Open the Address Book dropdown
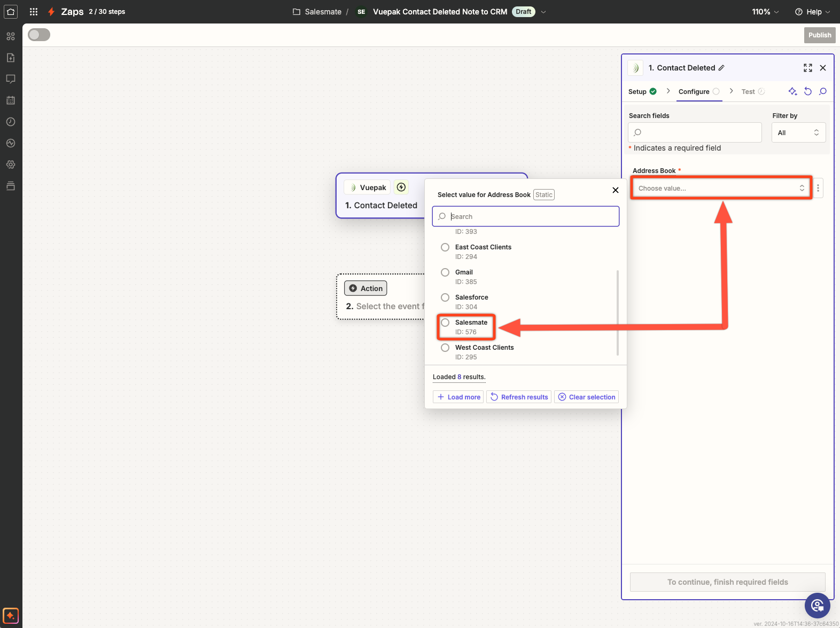840x628 pixels. coord(721,188)
